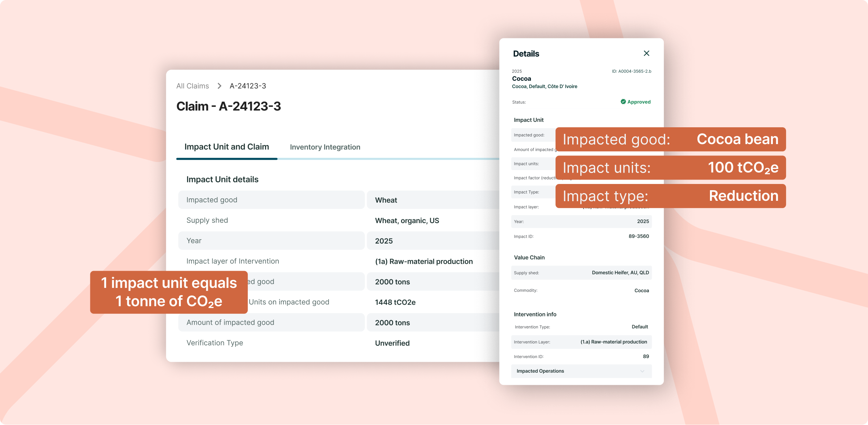Click the Impacted Operations chevron arrow
Screen dimensions: 868x425
(642, 371)
